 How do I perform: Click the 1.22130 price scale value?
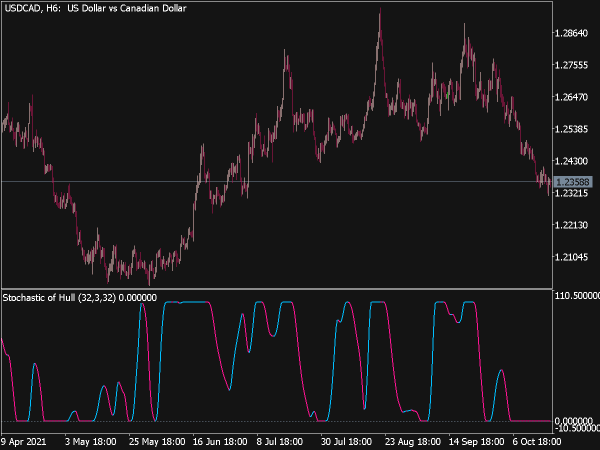tap(571, 225)
